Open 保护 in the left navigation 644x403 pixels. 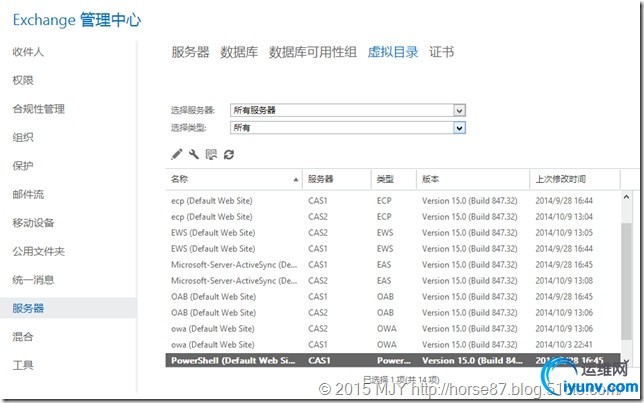23,166
